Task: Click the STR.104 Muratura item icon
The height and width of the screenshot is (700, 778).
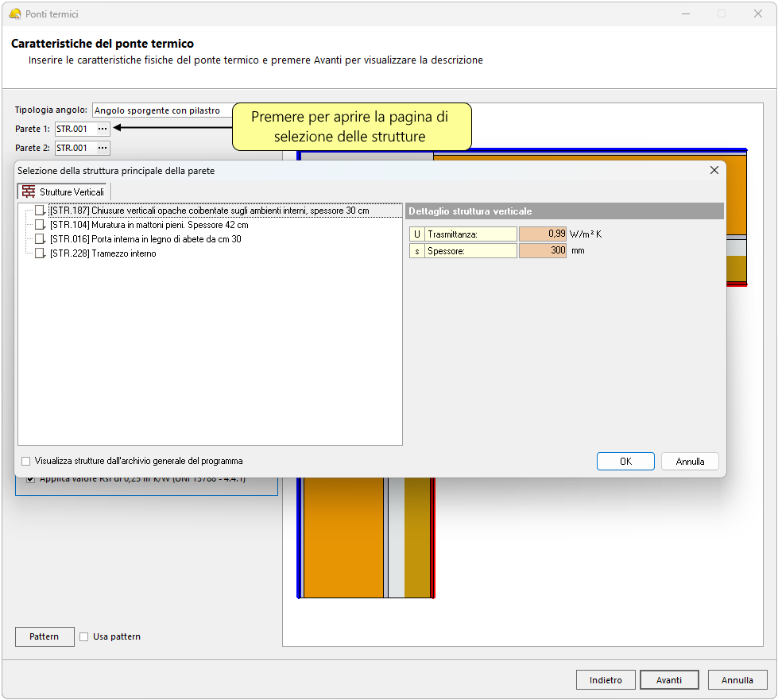Action: click(x=40, y=225)
